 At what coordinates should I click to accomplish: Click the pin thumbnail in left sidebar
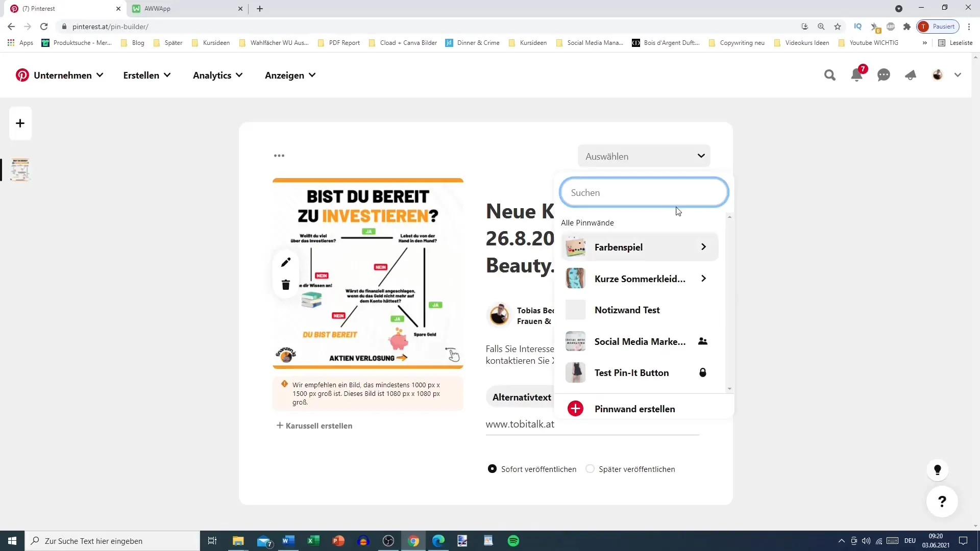[19, 169]
